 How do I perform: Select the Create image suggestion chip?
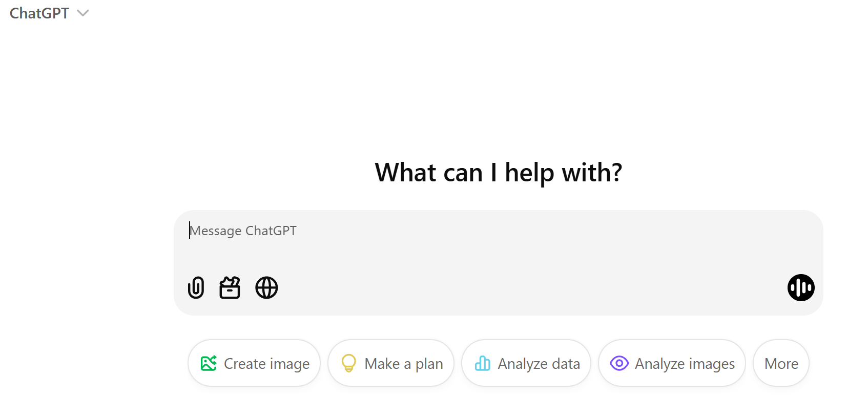(254, 363)
